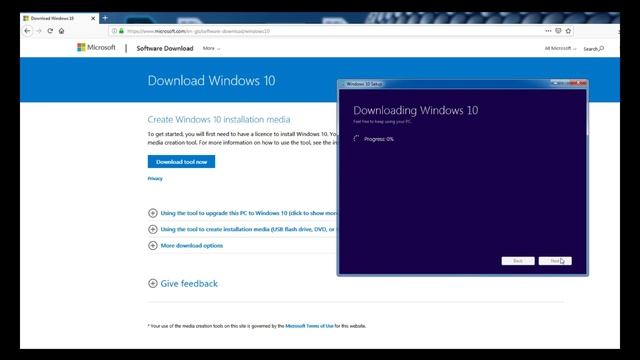This screenshot has height=360, width=640.
Task: Click the Back button in Windows 10 Setup
Action: pyautogui.click(x=518, y=261)
